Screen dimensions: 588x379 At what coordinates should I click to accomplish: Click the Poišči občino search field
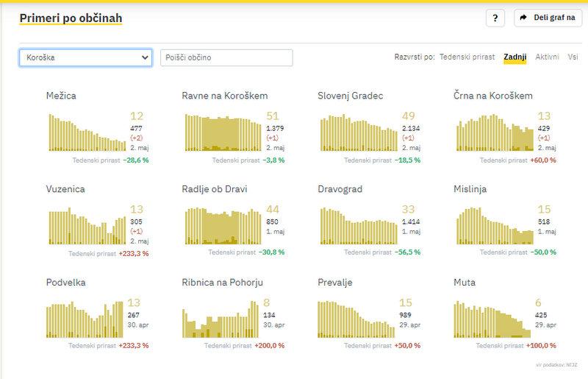click(x=226, y=57)
